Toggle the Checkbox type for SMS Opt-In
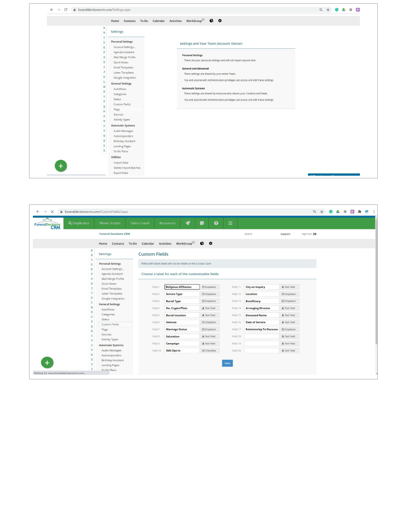The width and height of the screenshot is (406, 532). 210,351
